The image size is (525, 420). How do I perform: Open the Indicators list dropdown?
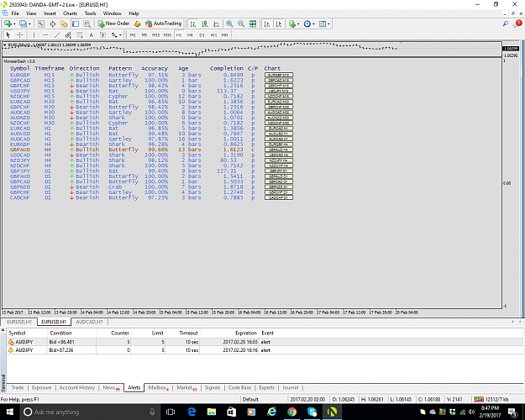[294, 24]
